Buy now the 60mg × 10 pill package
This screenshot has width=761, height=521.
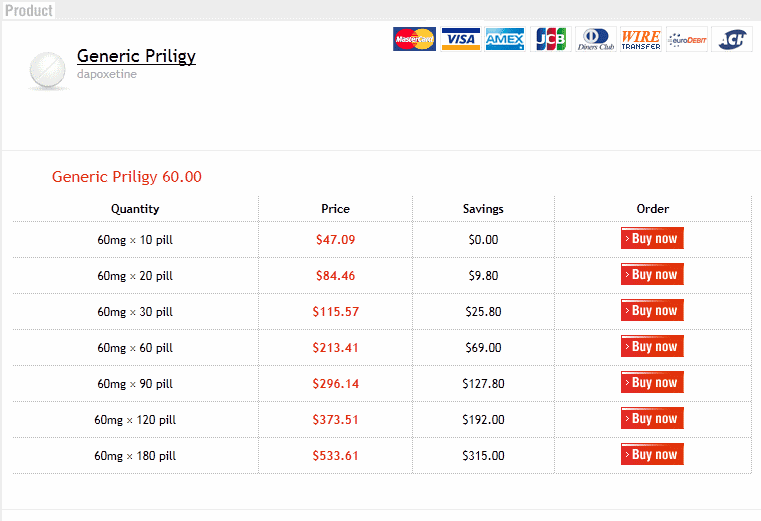point(652,238)
